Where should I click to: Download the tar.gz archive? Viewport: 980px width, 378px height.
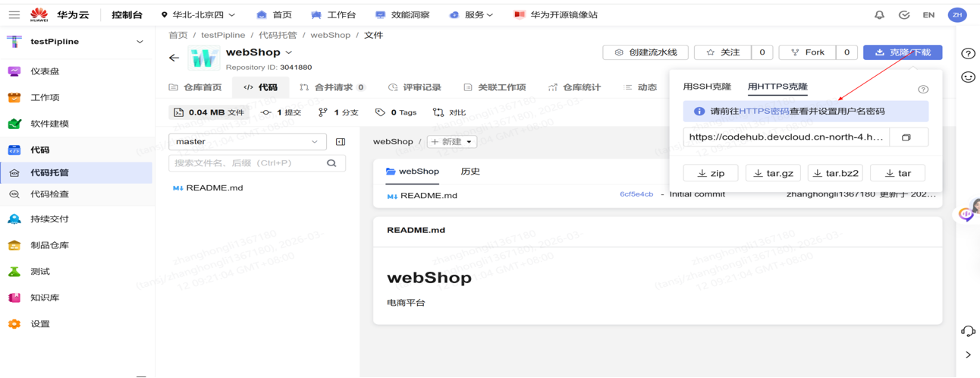click(x=773, y=173)
